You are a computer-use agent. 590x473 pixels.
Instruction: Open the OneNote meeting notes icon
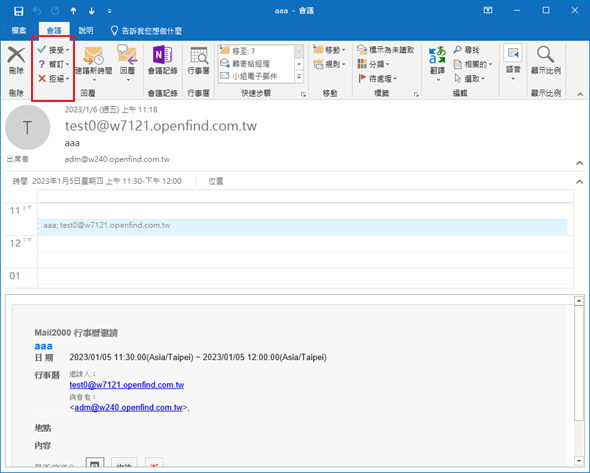point(162,55)
